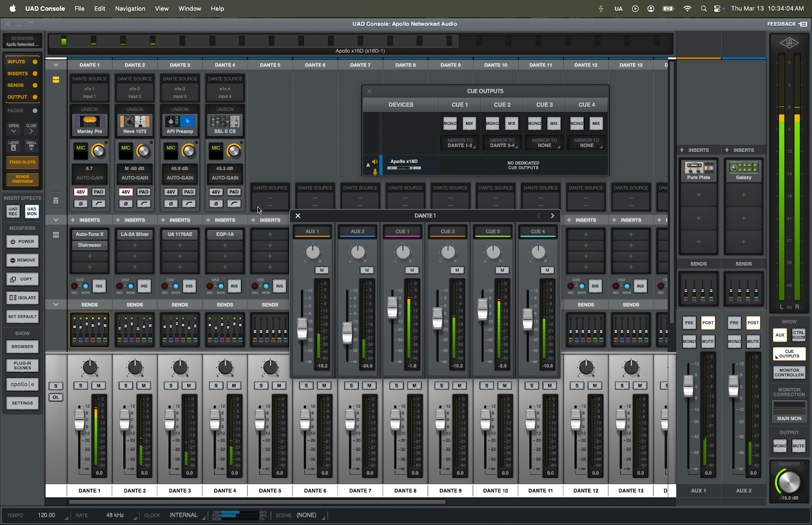Viewport: 812px width, 525px height.
Task: Click the Wi-Fi icon in the menu bar
Action: [687, 9]
